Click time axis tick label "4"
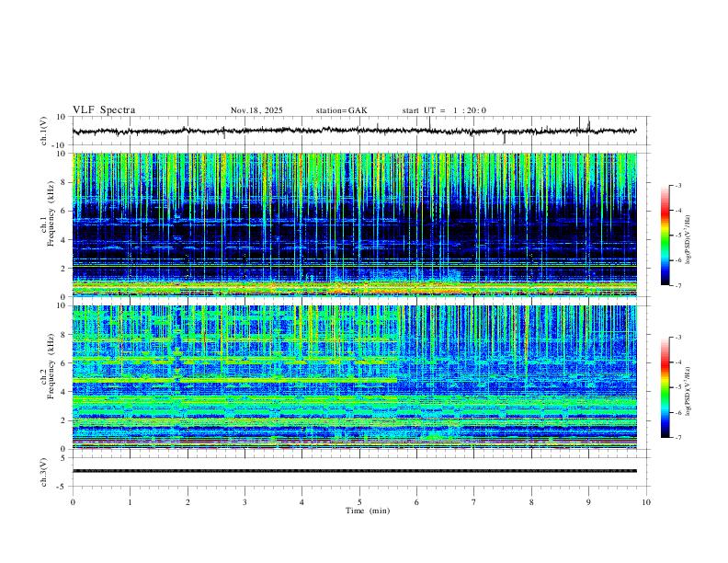 pyautogui.click(x=302, y=502)
